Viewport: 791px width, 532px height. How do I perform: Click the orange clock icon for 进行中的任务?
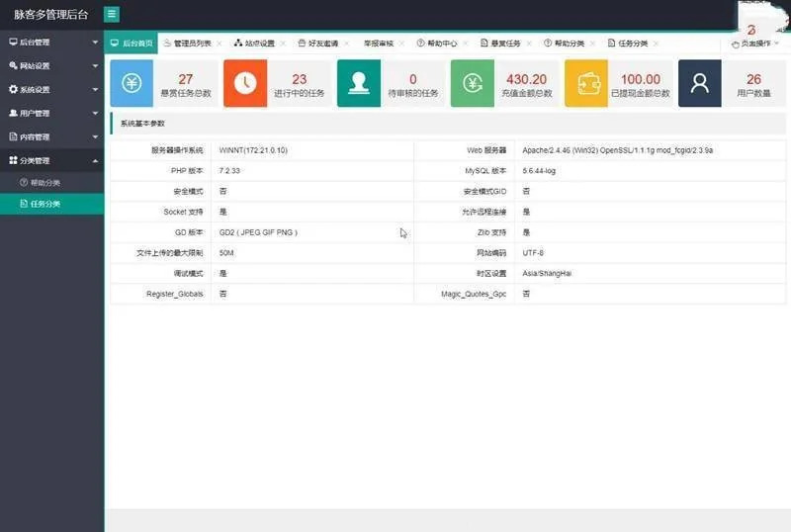(x=245, y=83)
